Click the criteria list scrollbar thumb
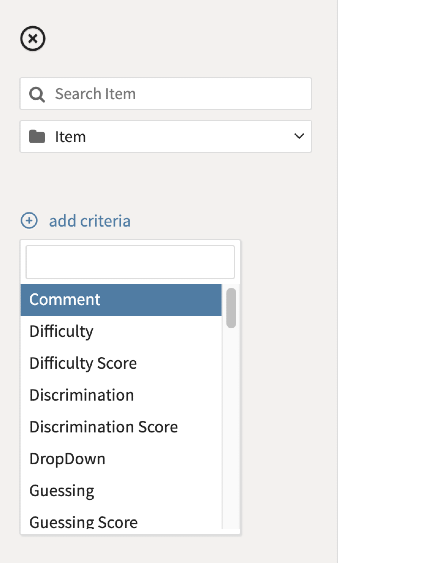 (231, 308)
